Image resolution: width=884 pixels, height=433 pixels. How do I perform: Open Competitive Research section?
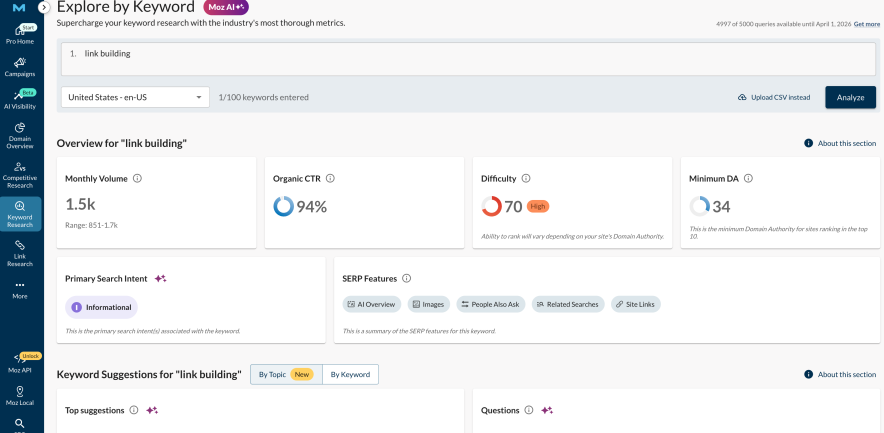point(20,175)
